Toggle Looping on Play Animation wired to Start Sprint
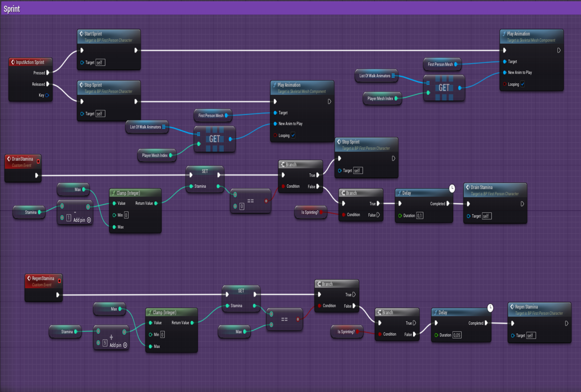The image size is (581, 392). (522, 84)
